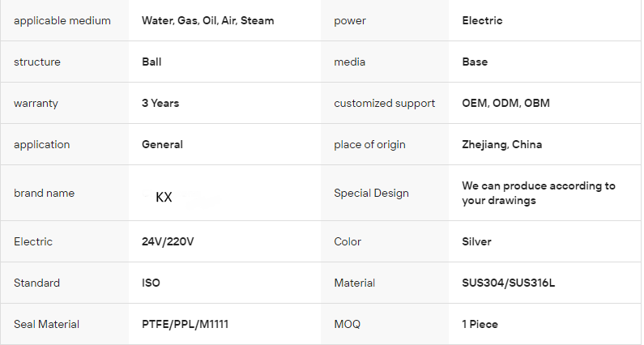This screenshot has height=345, width=644.
Task: Click the "SUS304/SUS316L" material value
Action: (x=508, y=283)
